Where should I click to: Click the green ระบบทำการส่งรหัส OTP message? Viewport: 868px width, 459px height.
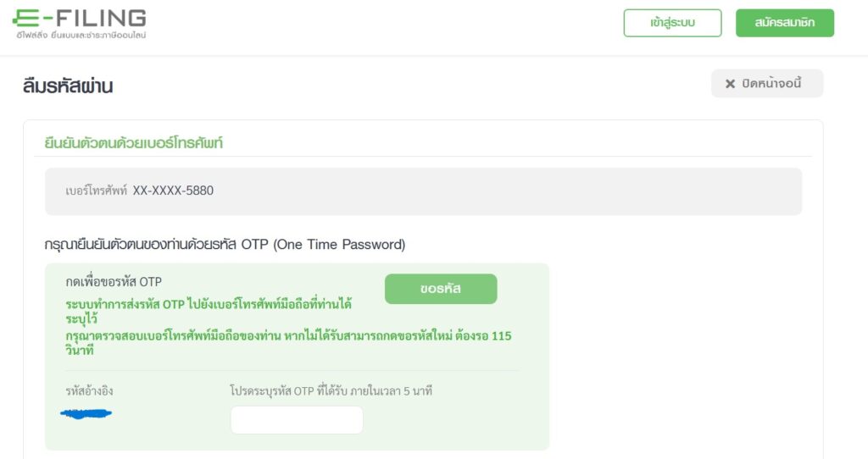209,310
